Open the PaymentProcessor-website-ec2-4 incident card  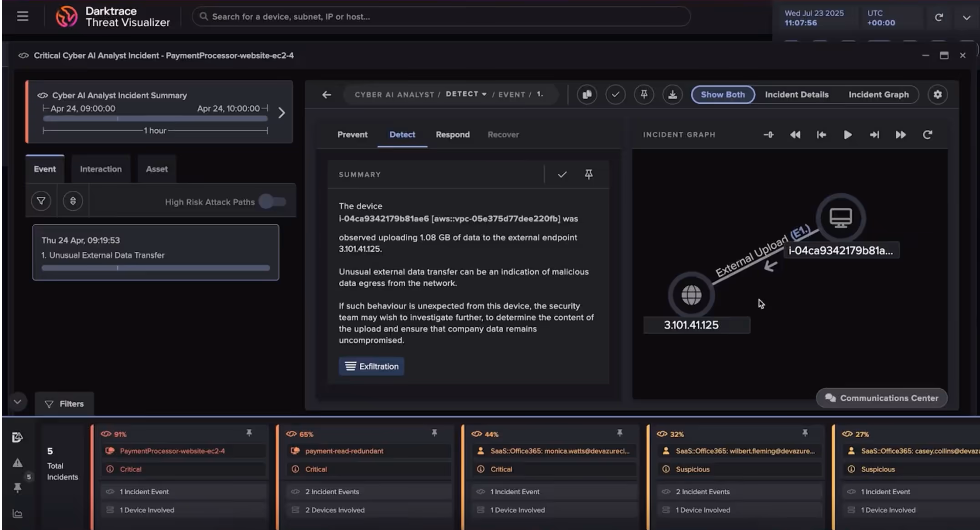click(179, 476)
